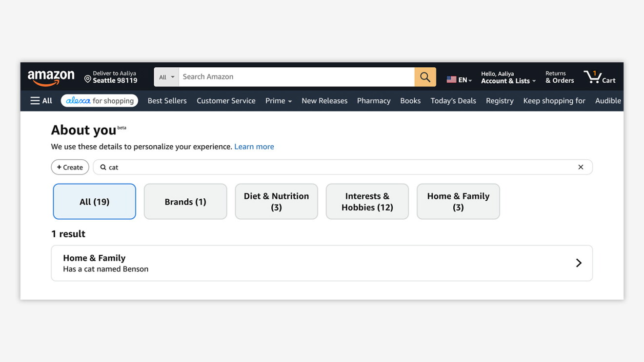644x362 pixels.
Task: Select the Diet & Nutrition (3) tab
Action: (x=276, y=202)
